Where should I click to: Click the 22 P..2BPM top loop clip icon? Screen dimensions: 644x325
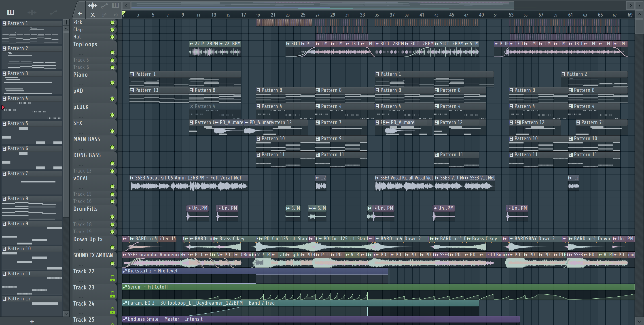191,44
